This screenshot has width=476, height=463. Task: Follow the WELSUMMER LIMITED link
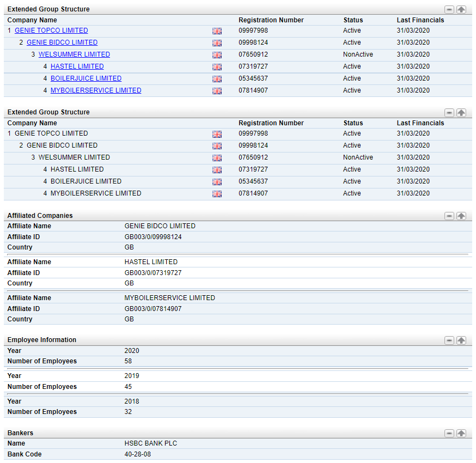(74, 54)
